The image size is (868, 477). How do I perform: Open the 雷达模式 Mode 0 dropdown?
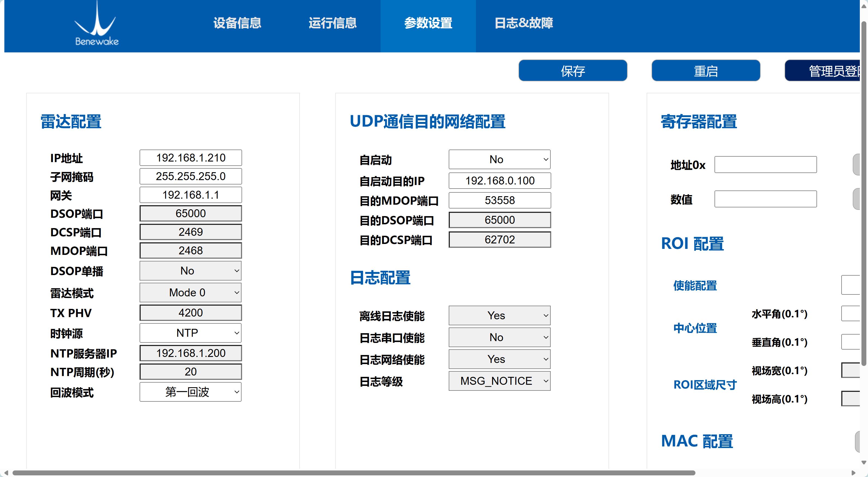(x=190, y=293)
